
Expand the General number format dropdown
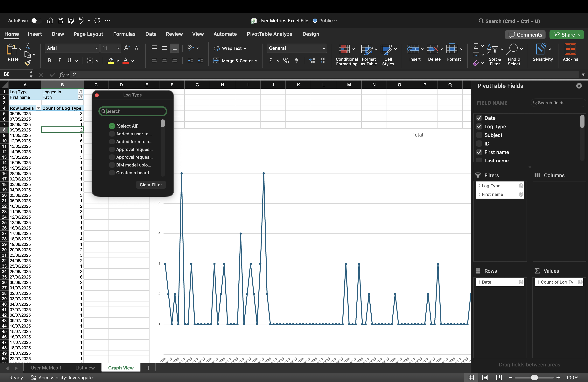[324, 48]
